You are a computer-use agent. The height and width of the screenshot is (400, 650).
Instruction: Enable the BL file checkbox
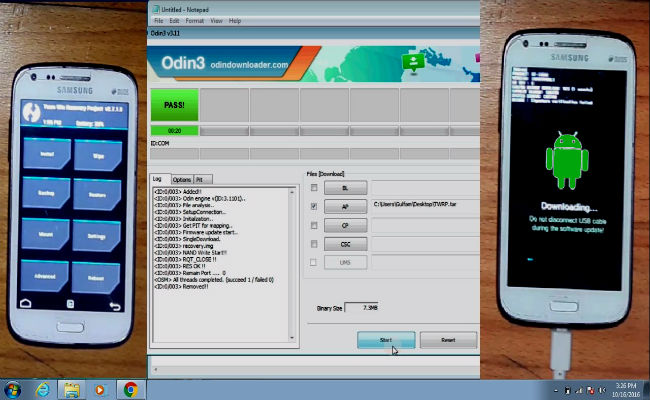pyautogui.click(x=316, y=187)
